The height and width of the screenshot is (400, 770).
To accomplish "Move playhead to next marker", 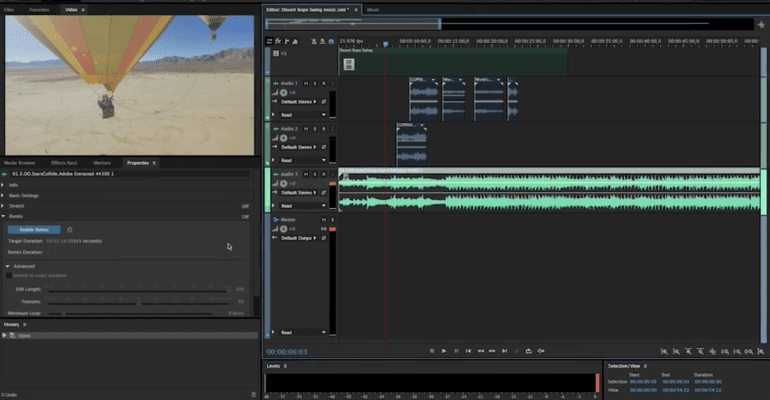I will click(504, 351).
